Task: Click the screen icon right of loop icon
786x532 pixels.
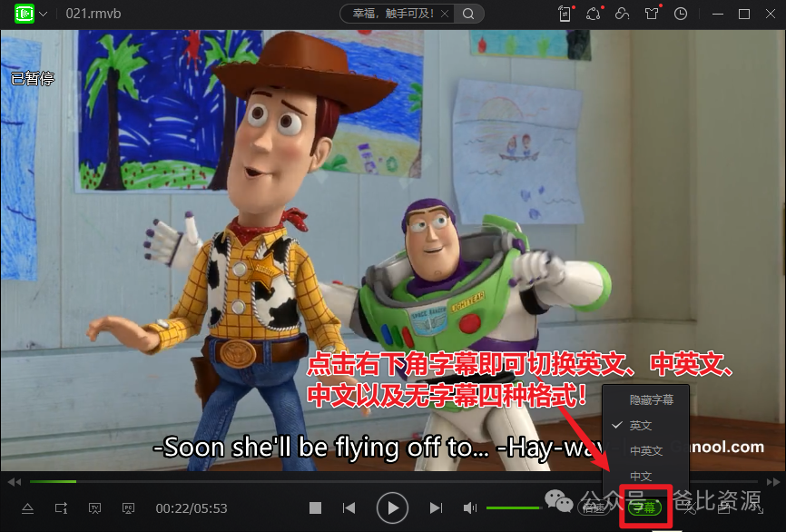Action: click(x=94, y=508)
